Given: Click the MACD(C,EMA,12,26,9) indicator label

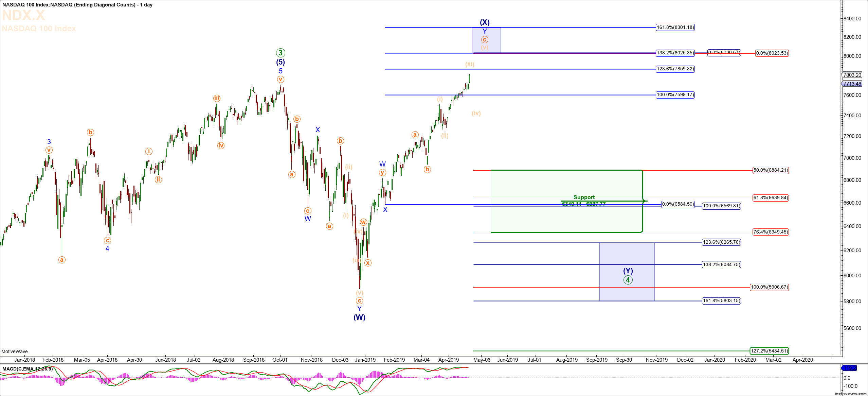Looking at the screenshot, I should coord(28,369).
